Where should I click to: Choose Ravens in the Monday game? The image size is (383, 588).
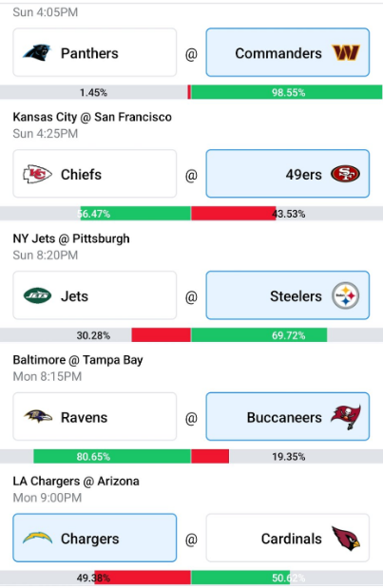pos(94,417)
